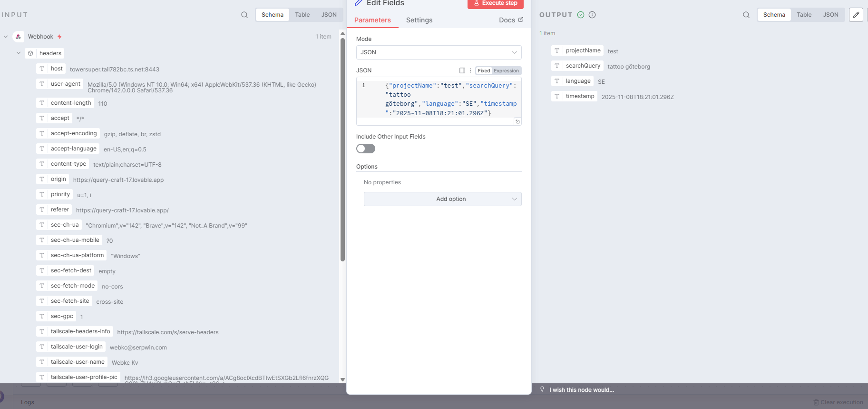Expand the JSON editor with corner icon

point(517,122)
